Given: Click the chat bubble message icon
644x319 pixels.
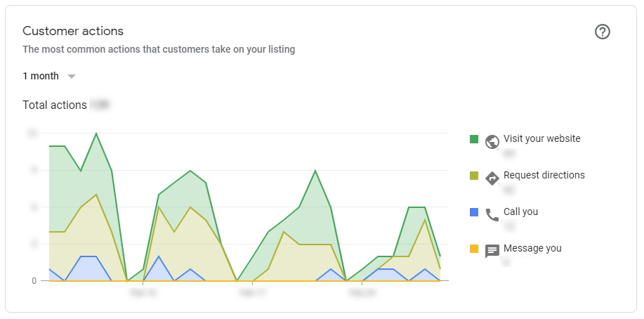Looking at the screenshot, I should tap(492, 251).
